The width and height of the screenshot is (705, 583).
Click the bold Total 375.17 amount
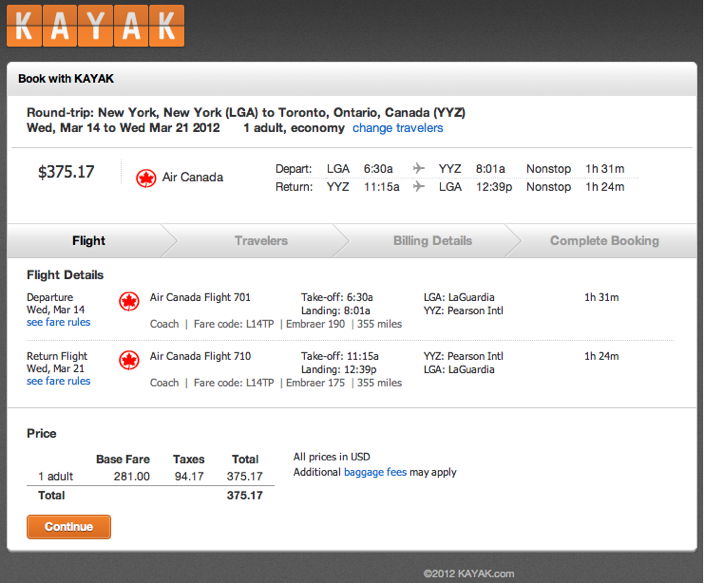click(245, 495)
